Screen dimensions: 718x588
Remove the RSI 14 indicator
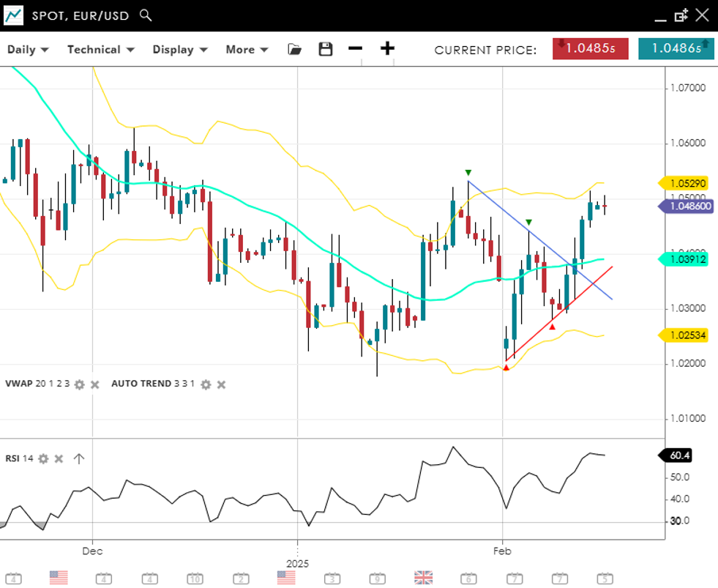coord(59,459)
